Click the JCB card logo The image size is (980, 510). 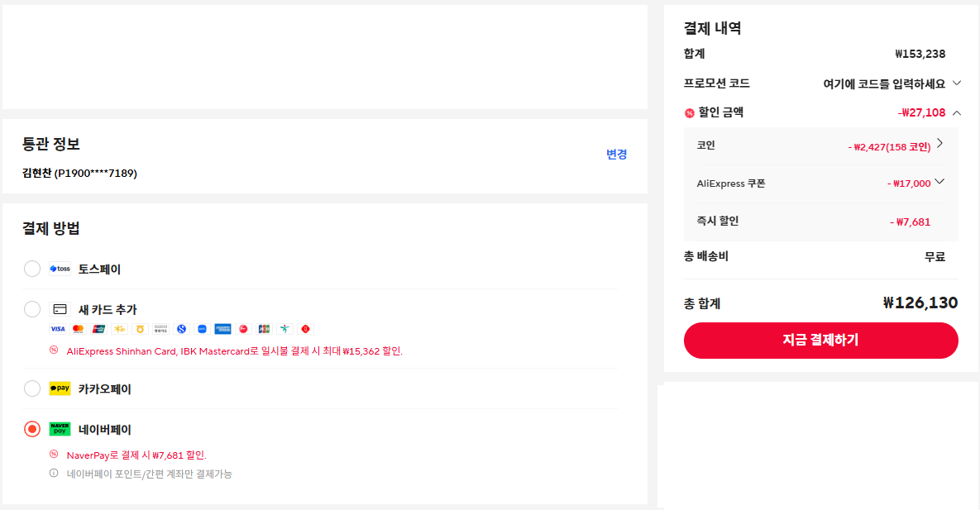point(264,329)
